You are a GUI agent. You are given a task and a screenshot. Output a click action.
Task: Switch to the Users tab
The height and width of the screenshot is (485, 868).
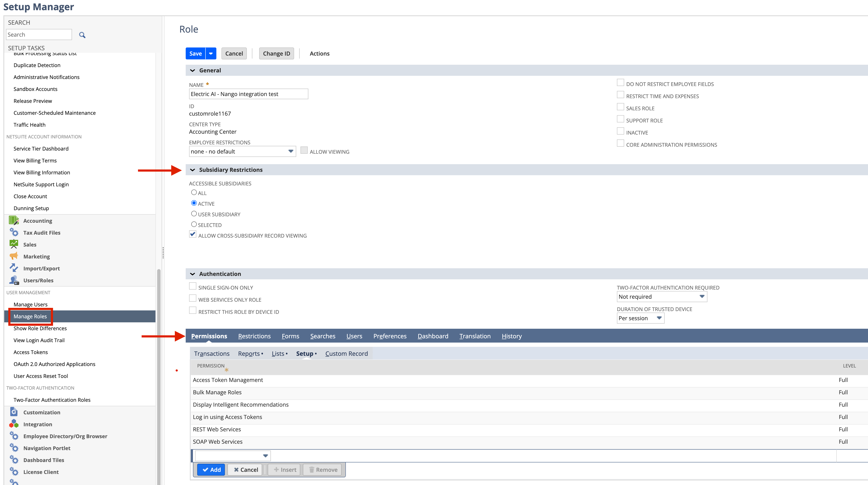tap(354, 336)
